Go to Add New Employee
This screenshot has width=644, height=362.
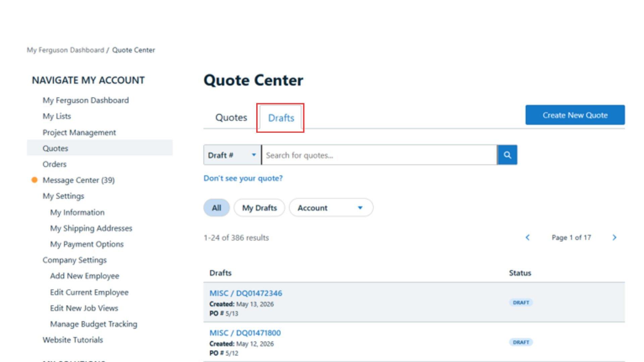(x=85, y=276)
